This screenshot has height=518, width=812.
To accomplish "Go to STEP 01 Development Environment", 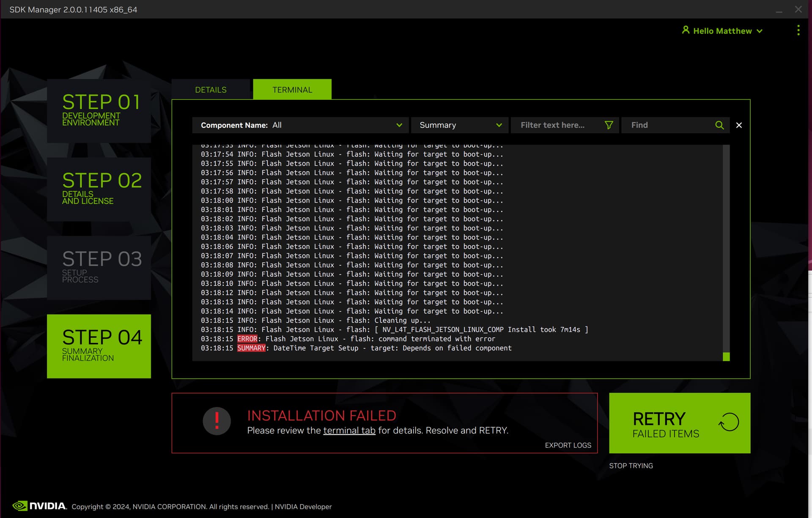I will (99, 111).
